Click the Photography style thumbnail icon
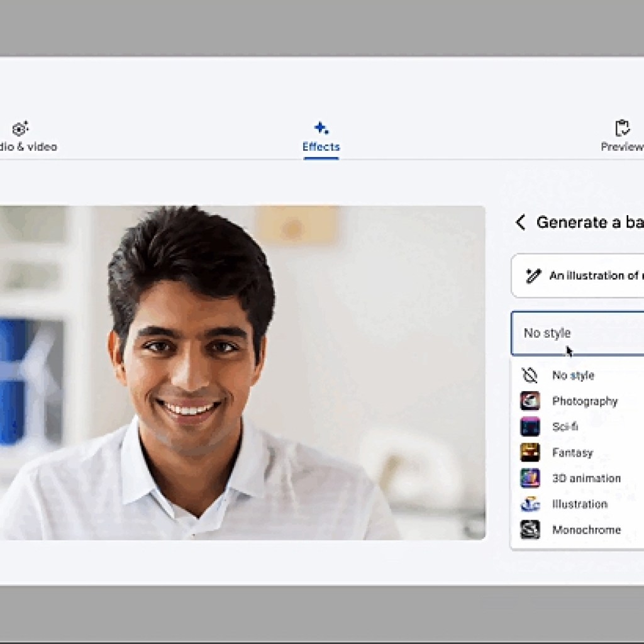 530,401
